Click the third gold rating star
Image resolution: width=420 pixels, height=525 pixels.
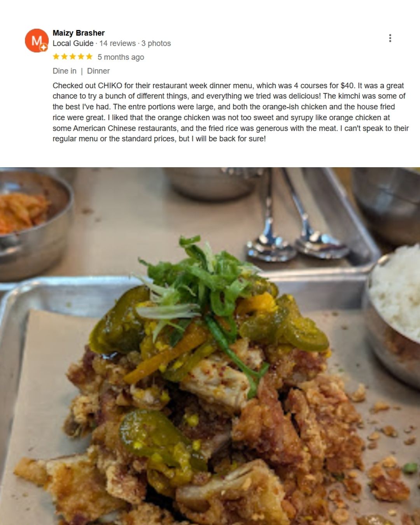click(x=73, y=57)
